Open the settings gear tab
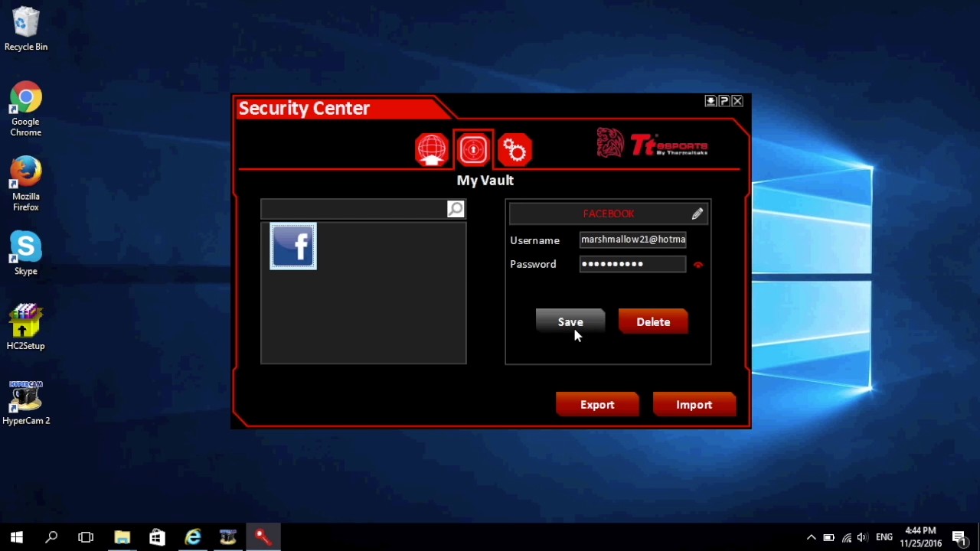 pyautogui.click(x=514, y=149)
